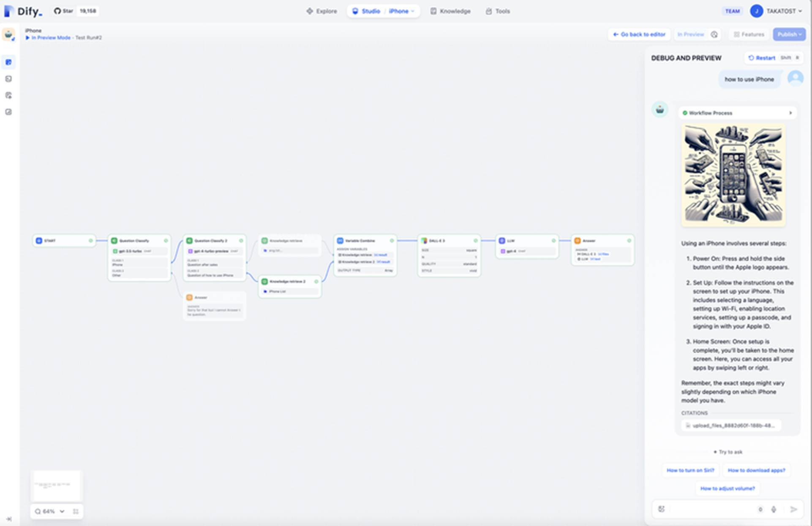Click the green checkmark on Workflow Process
This screenshot has height=526, width=812.
point(685,113)
